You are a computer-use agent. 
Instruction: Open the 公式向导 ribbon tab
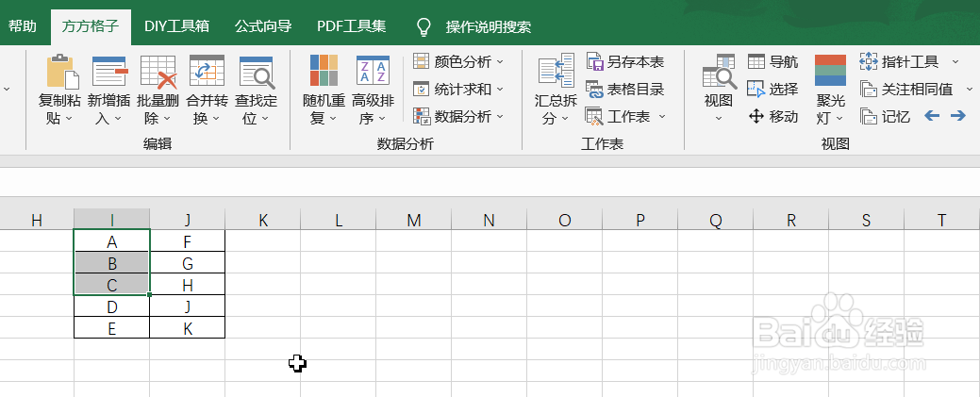(263, 26)
